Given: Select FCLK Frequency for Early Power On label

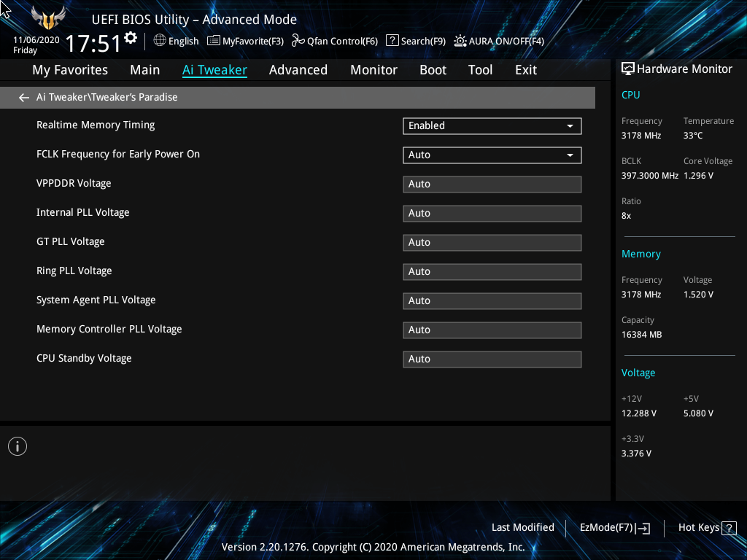Looking at the screenshot, I should point(118,155).
